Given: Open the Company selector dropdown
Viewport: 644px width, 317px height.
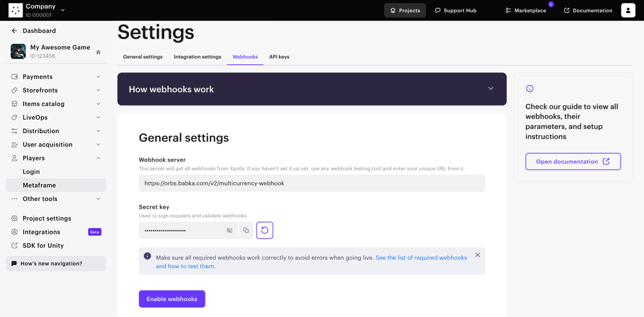Looking at the screenshot, I should point(63,10).
